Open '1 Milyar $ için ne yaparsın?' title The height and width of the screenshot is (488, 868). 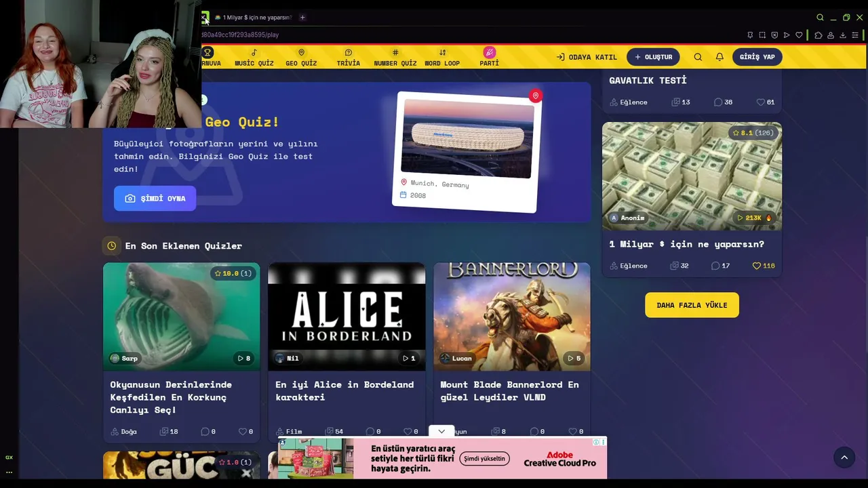point(686,244)
